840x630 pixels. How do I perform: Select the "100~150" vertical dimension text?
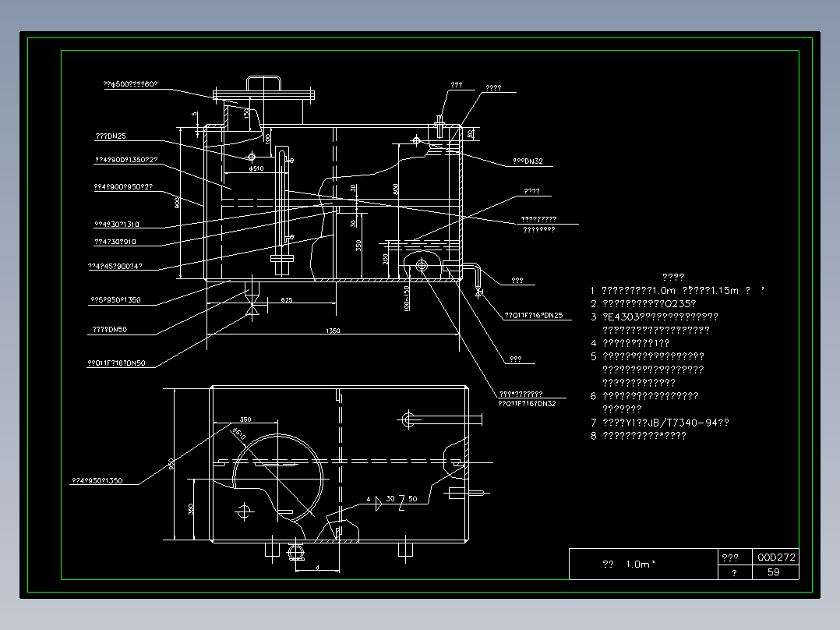(407, 298)
